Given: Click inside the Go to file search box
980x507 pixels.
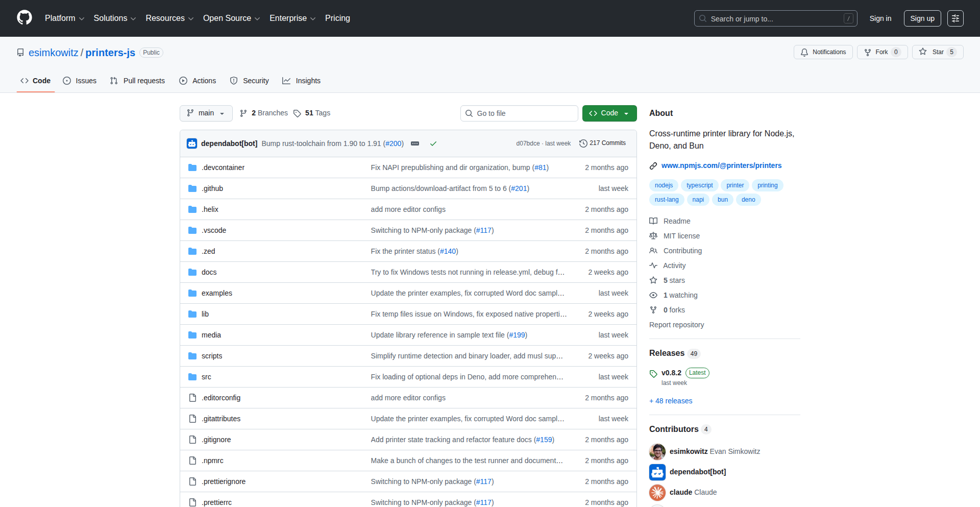Looking at the screenshot, I should pos(519,113).
